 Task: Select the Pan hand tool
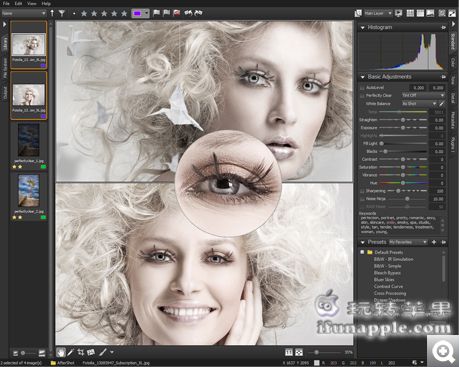pos(61,352)
